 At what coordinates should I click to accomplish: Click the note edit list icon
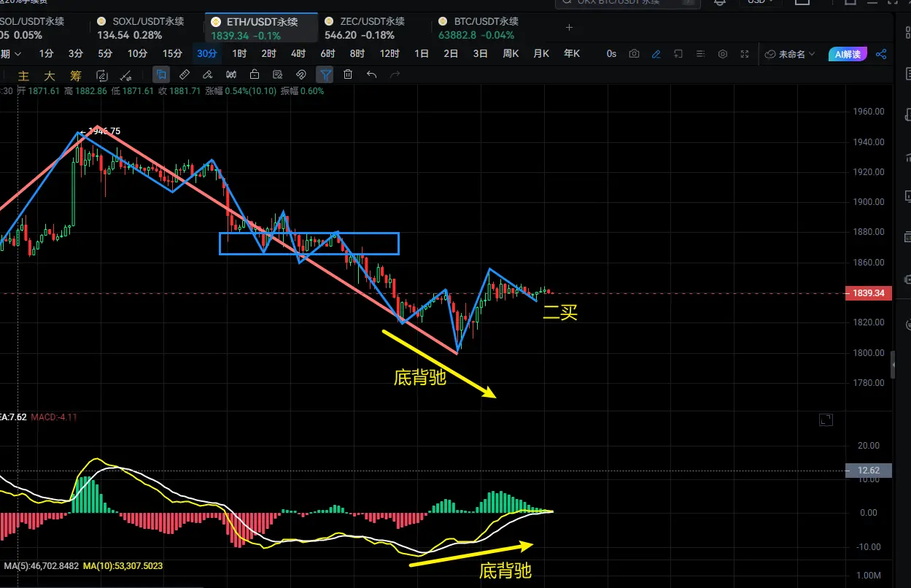point(277,74)
